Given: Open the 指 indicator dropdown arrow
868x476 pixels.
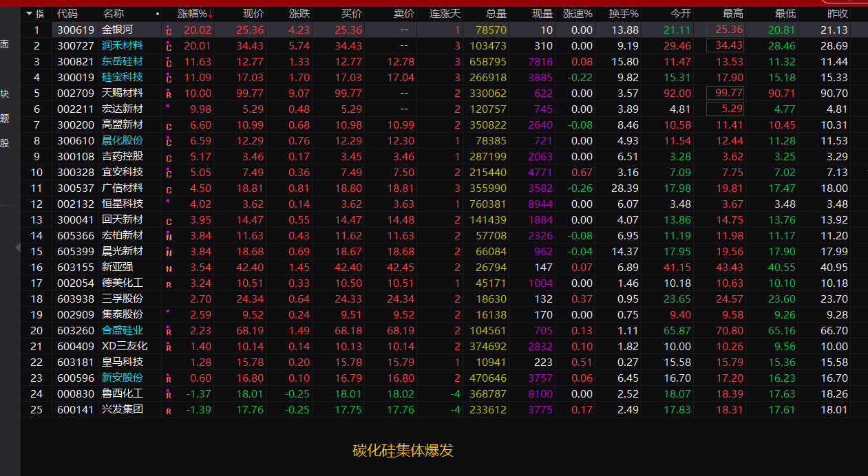Looking at the screenshot, I should click(30, 14).
